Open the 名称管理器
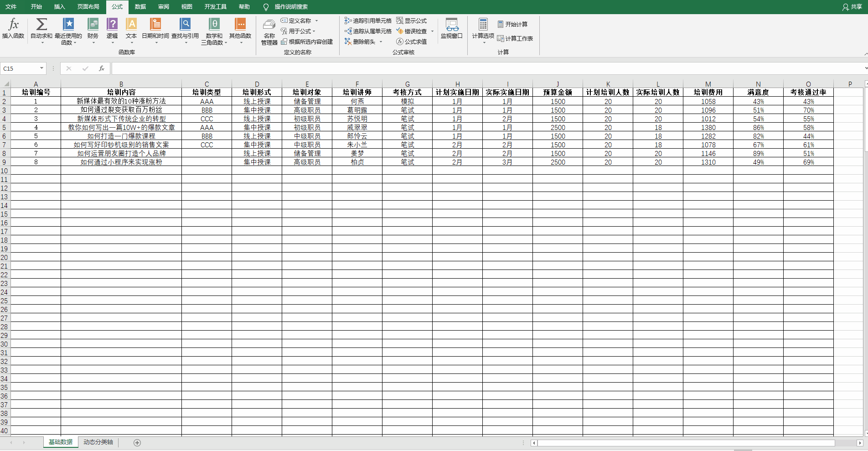Viewport: 868px width, 451px height. click(269, 32)
